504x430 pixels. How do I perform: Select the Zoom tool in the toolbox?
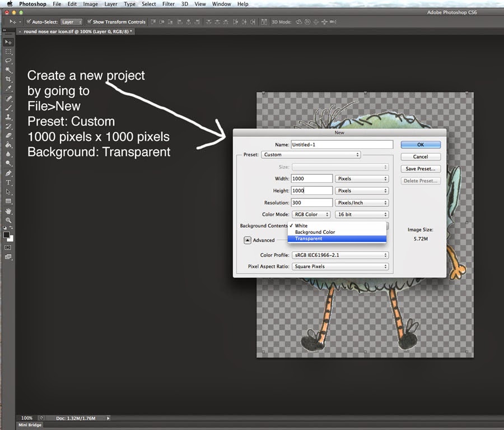point(8,220)
